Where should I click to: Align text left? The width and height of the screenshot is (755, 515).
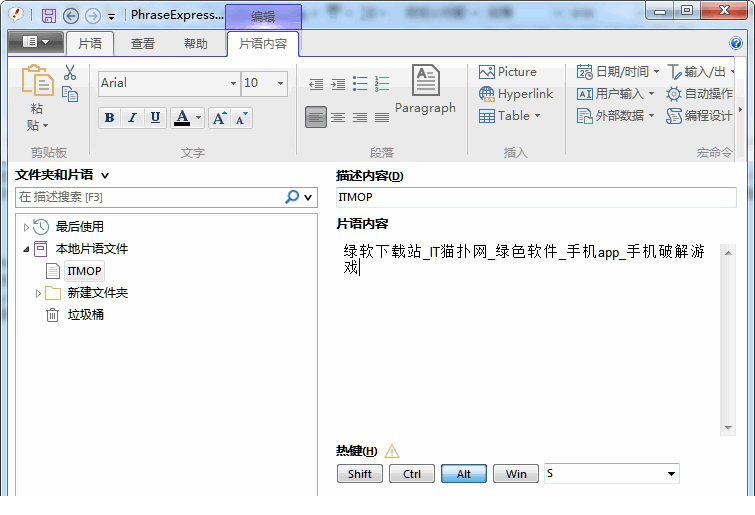[x=316, y=117]
